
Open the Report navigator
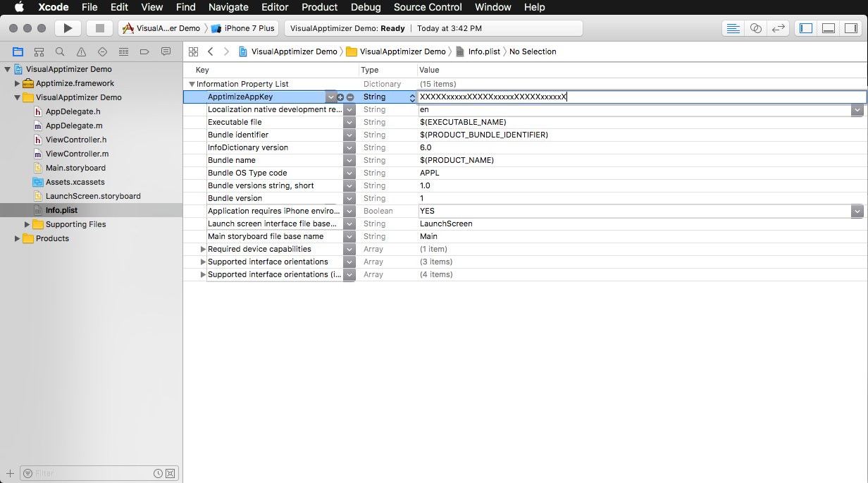point(166,51)
